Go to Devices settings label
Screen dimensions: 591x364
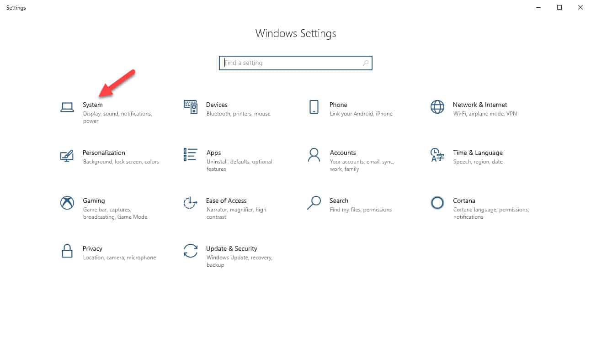click(x=217, y=105)
